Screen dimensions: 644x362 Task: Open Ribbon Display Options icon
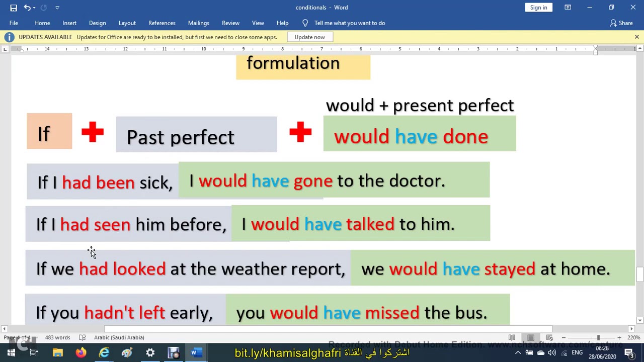tap(568, 8)
